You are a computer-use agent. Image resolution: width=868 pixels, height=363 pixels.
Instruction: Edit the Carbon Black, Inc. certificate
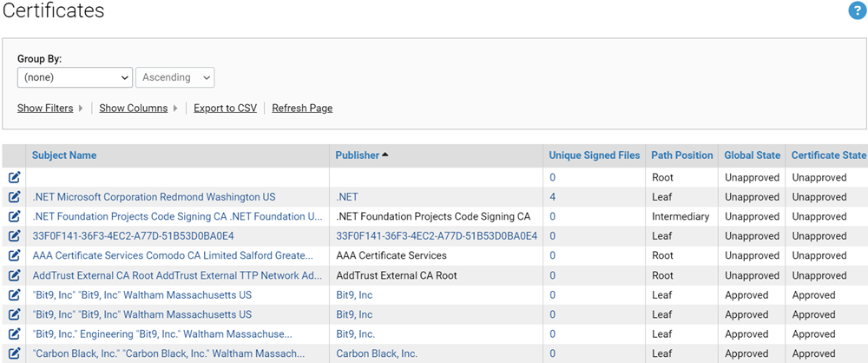(x=15, y=353)
